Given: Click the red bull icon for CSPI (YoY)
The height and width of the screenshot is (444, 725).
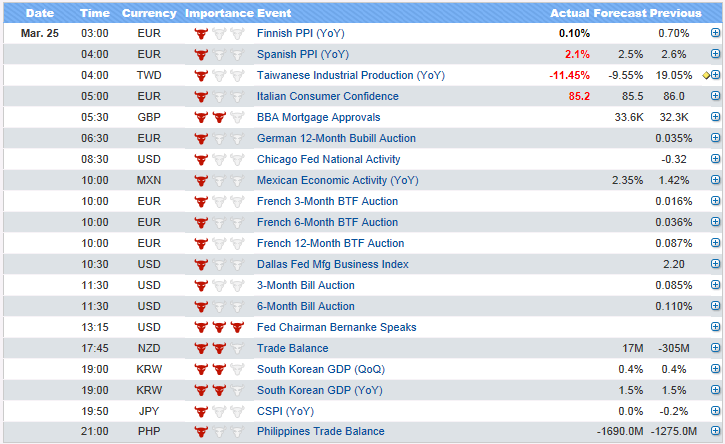Looking at the screenshot, I should click(200, 411).
